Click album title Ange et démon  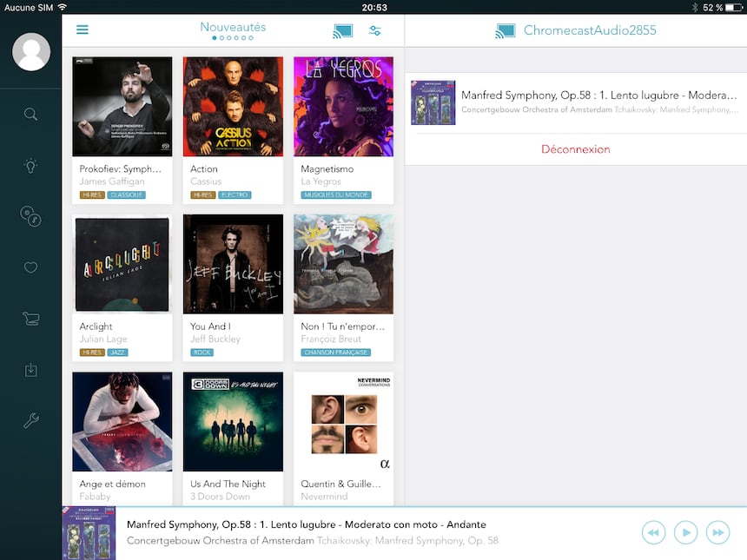pos(112,484)
